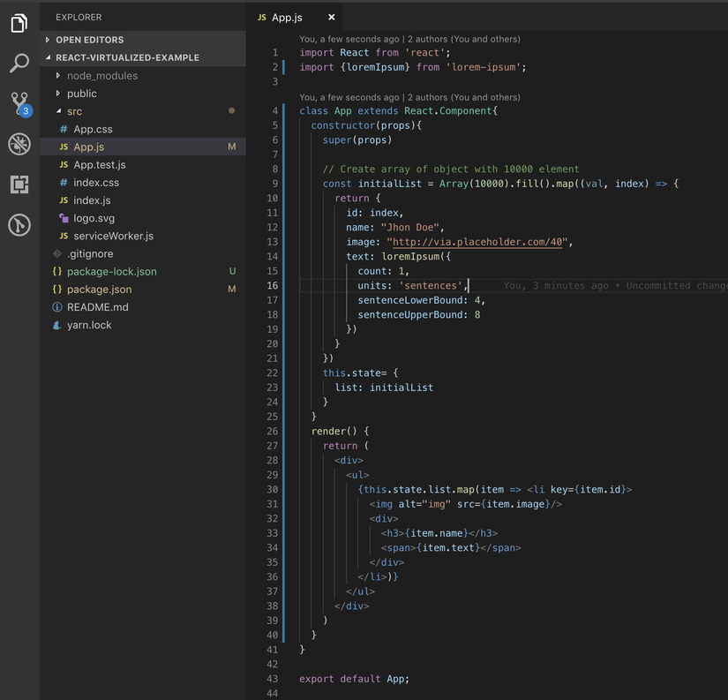Open README.md file
This screenshot has height=700, width=728.
click(x=97, y=307)
